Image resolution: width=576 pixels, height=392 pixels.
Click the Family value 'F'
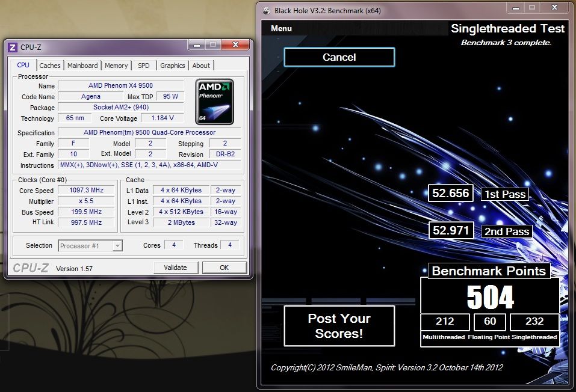click(x=73, y=144)
